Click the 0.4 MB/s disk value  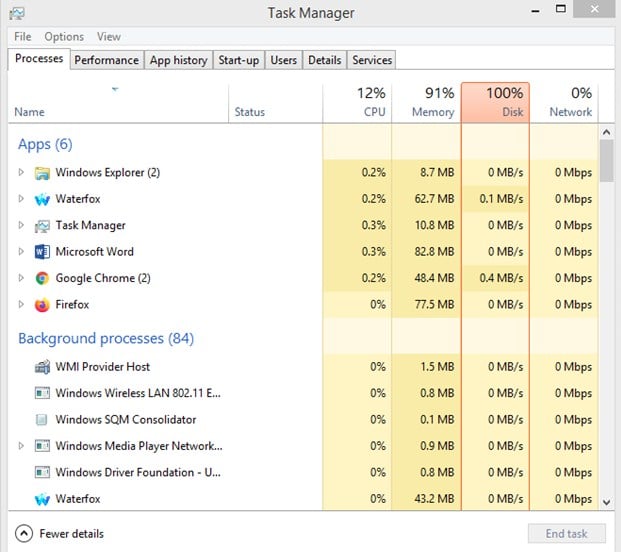tap(501, 278)
